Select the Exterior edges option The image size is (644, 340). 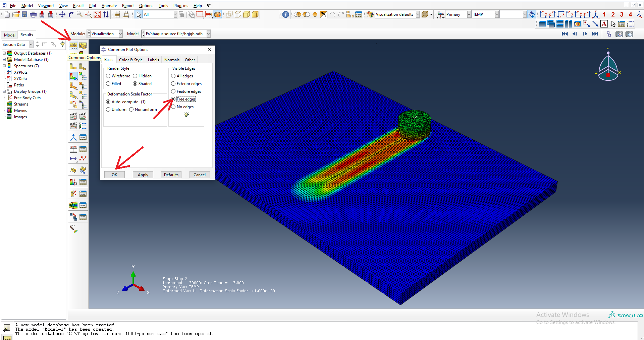click(173, 83)
